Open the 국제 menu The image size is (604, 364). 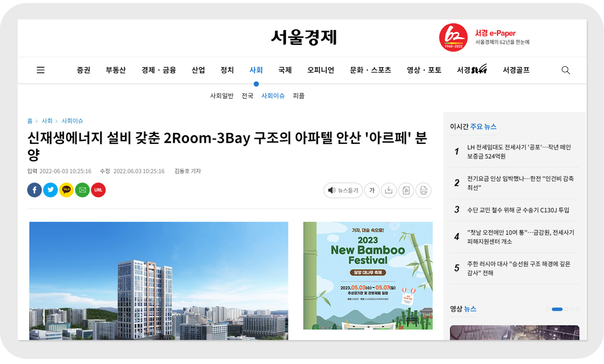coord(285,70)
